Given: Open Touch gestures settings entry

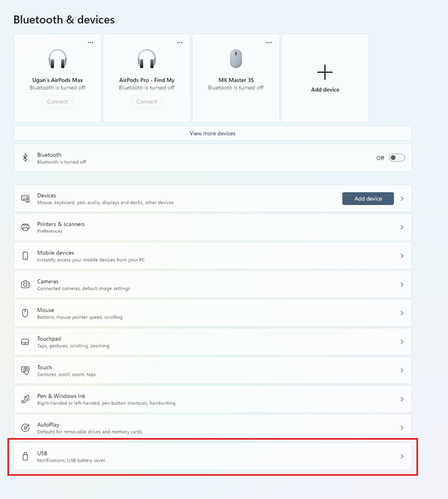Looking at the screenshot, I should pyautogui.click(x=213, y=371).
